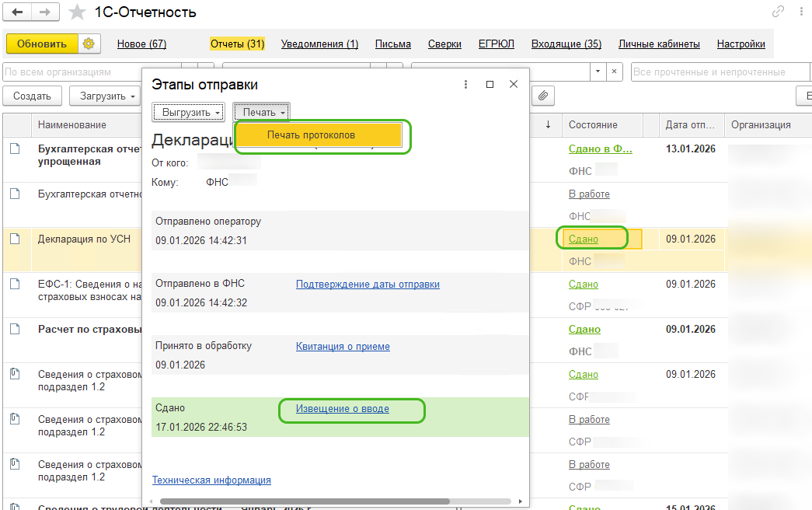Clear the period filter with X button
812x510 pixels.
tap(614, 72)
